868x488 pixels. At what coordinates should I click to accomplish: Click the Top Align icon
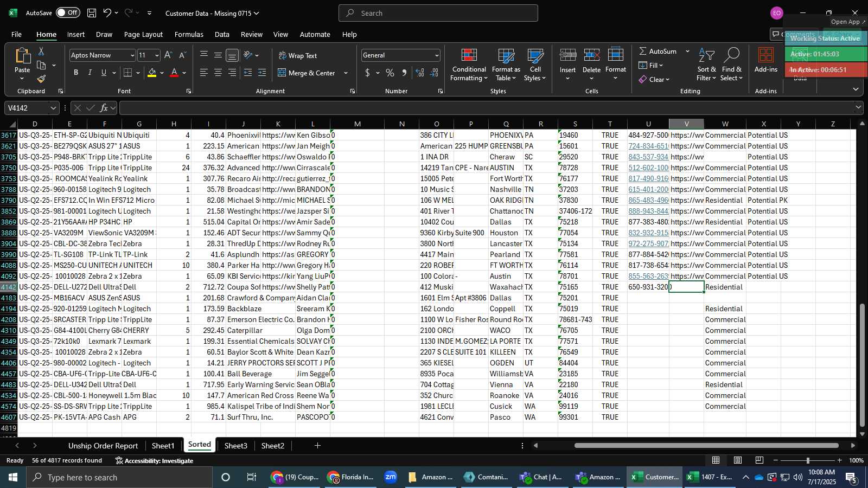click(x=204, y=55)
